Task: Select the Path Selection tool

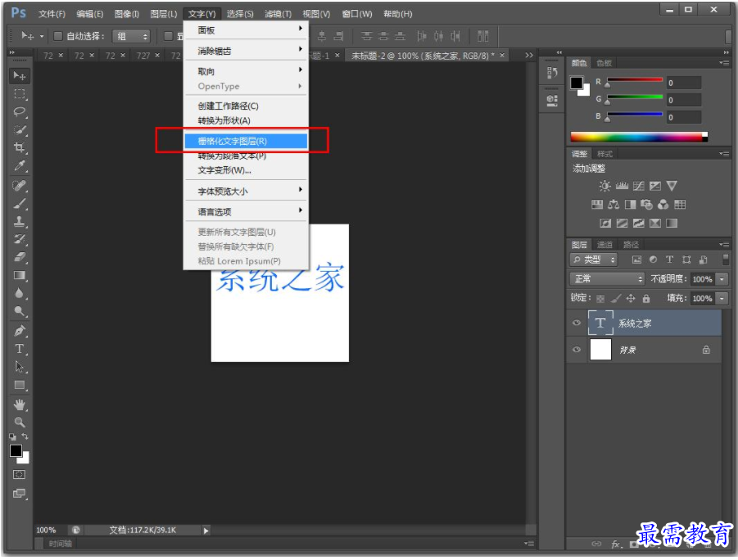Action: point(20,367)
